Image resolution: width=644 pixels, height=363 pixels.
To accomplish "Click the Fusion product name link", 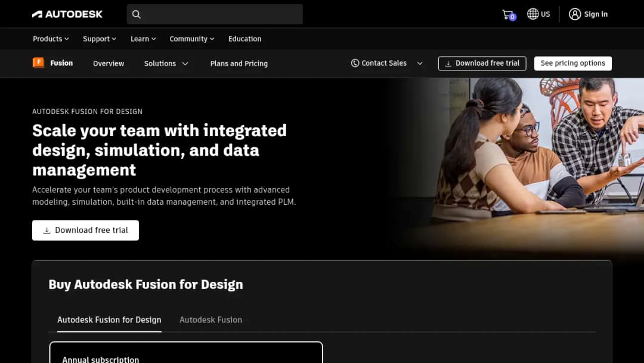I will pos(61,63).
